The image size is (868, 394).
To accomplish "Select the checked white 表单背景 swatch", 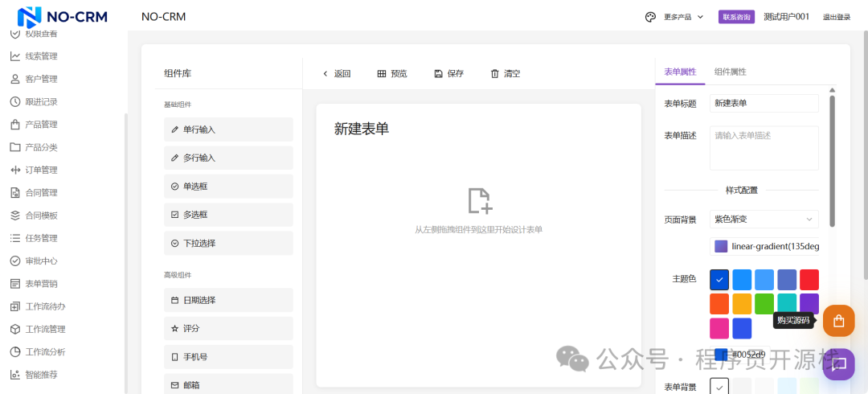I will pos(719,386).
